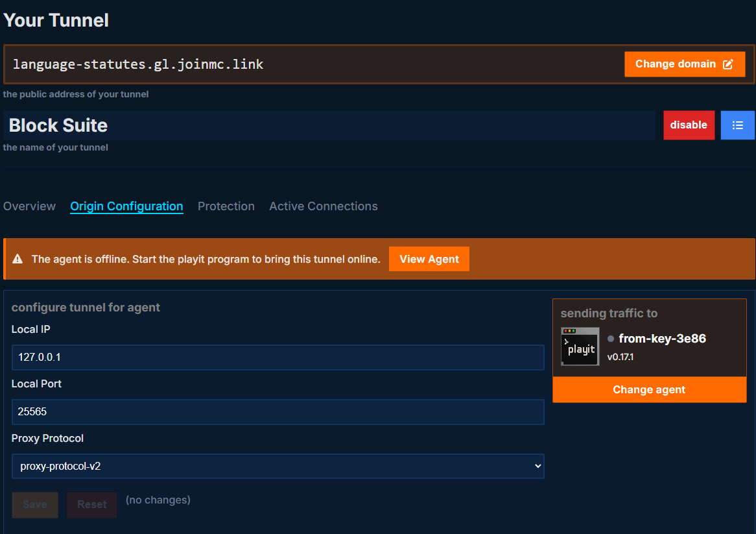Open the Proxy Protocol dropdown
The image size is (756, 534).
pos(278,466)
